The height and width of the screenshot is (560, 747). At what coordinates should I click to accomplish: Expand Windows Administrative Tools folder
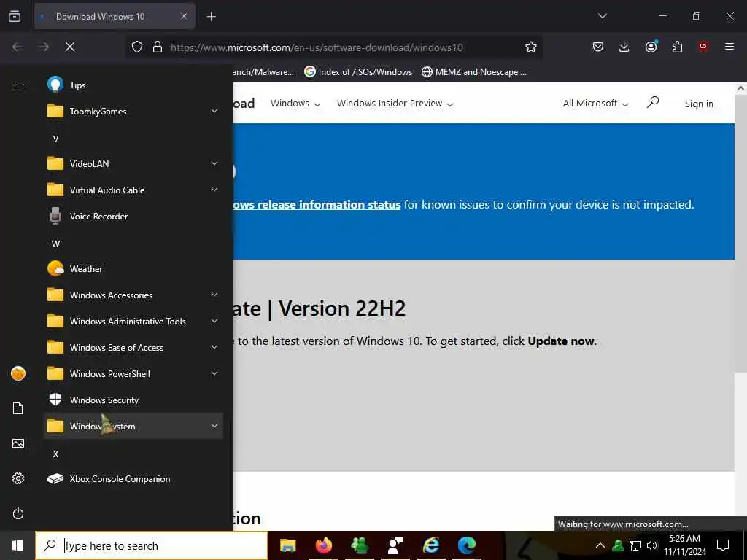pos(133,322)
